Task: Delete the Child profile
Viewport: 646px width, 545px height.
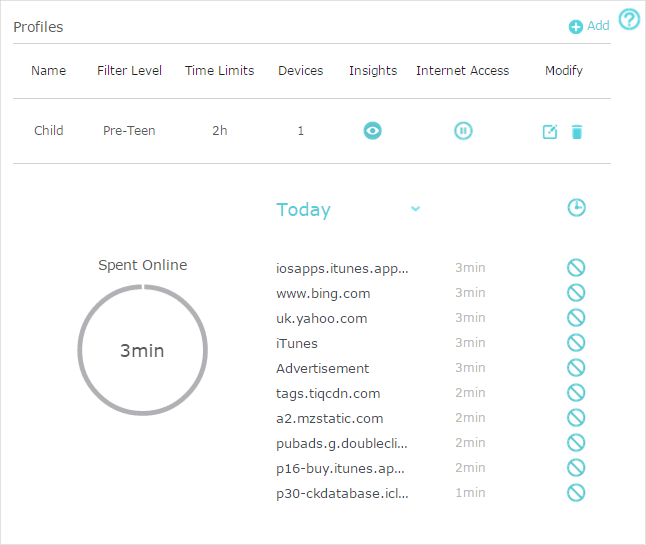Action: (x=576, y=131)
